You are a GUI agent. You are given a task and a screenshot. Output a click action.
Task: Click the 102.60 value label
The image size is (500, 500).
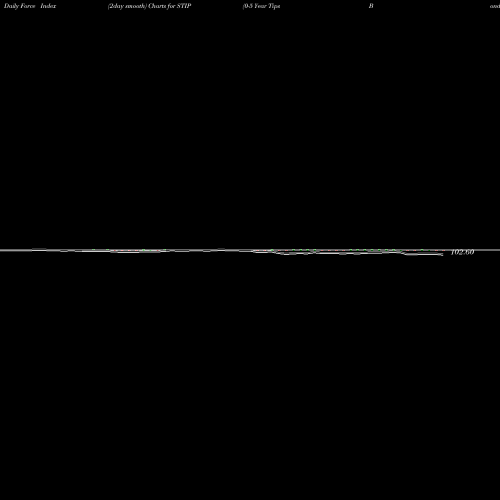click(x=462, y=252)
